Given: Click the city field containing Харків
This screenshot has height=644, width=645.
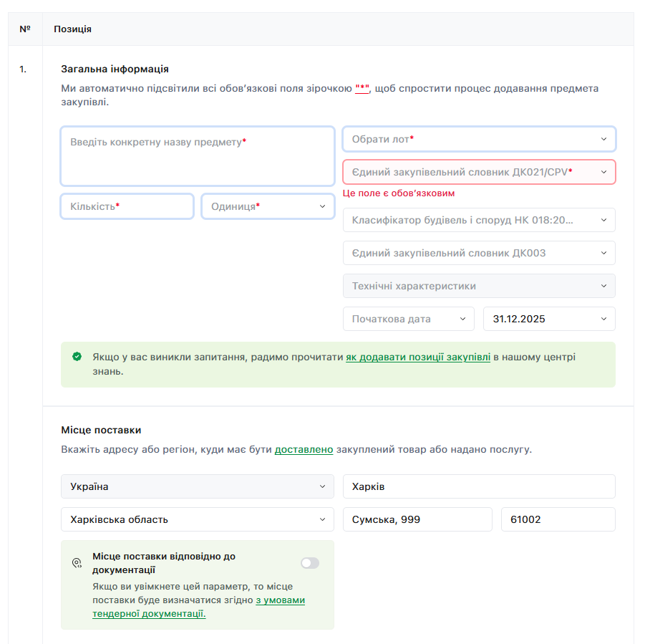Looking at the screenshot, I should coord(479,486).
